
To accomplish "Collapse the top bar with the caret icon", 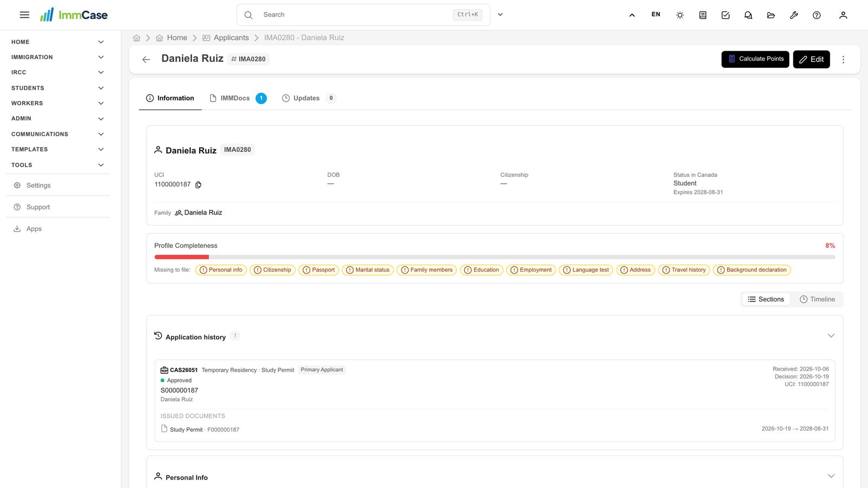I will pos(632,15).
